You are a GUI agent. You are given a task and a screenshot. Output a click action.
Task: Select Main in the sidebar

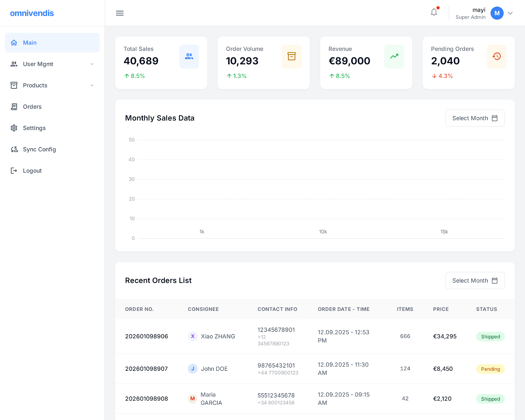point(30,43)
